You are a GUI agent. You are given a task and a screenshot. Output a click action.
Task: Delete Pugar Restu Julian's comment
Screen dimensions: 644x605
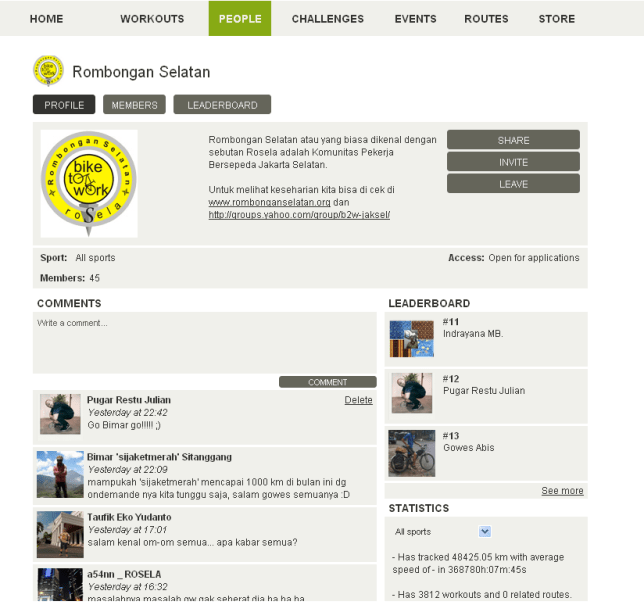click(x=358, y=400)
